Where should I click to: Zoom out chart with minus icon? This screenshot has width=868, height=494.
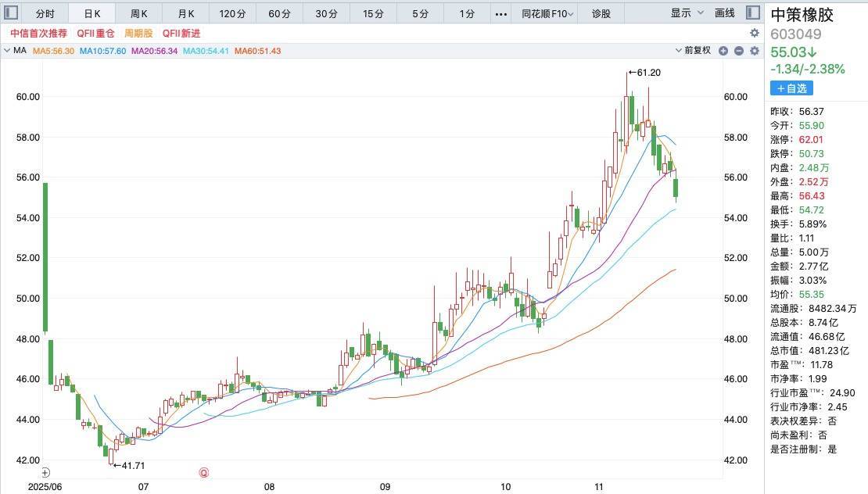tap(738, 51)
